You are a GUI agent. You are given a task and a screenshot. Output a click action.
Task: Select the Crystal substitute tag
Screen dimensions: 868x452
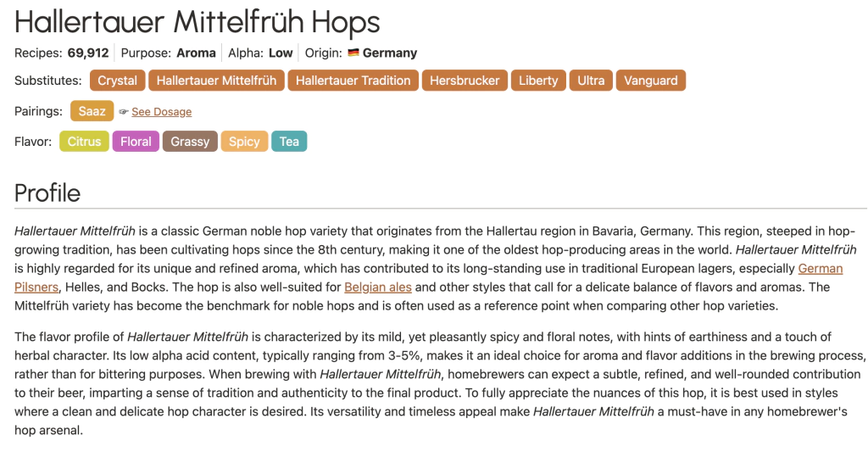117,81
